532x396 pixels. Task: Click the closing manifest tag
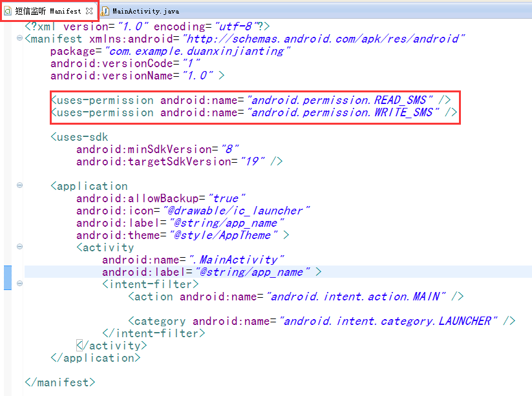click(x=60, y=382)
